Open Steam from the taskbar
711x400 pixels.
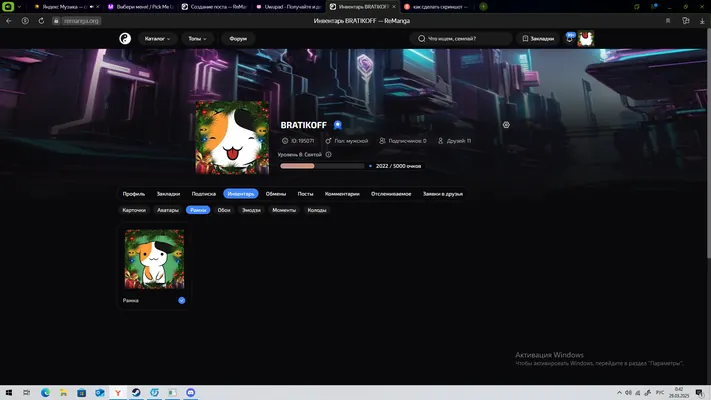pos(136,392)
